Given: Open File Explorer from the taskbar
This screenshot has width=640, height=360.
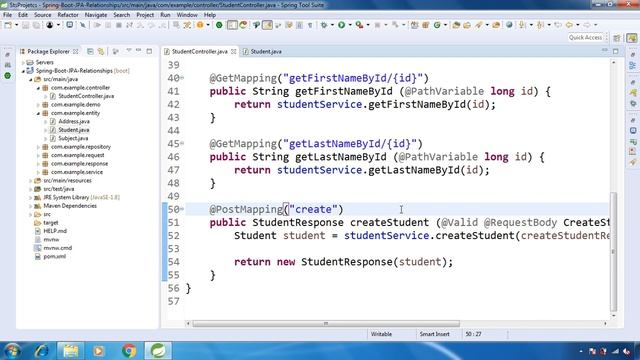Looking at the screenshot, I should 71,351.
